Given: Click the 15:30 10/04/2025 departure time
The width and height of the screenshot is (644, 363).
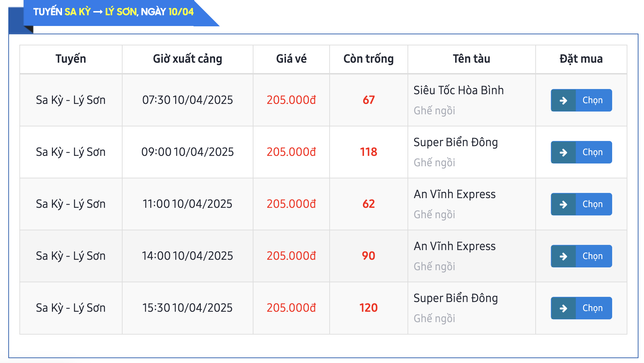Looking at the screenshot, I should click(187, 308).
